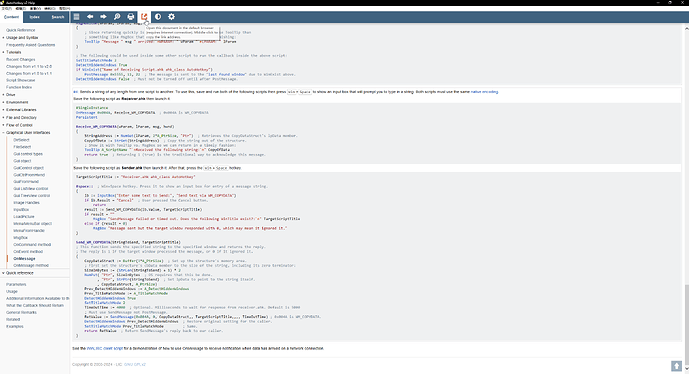The height and width of the screenshot is (374, 689).
Task: Switch to the Search tab
Action: (58, 17)
